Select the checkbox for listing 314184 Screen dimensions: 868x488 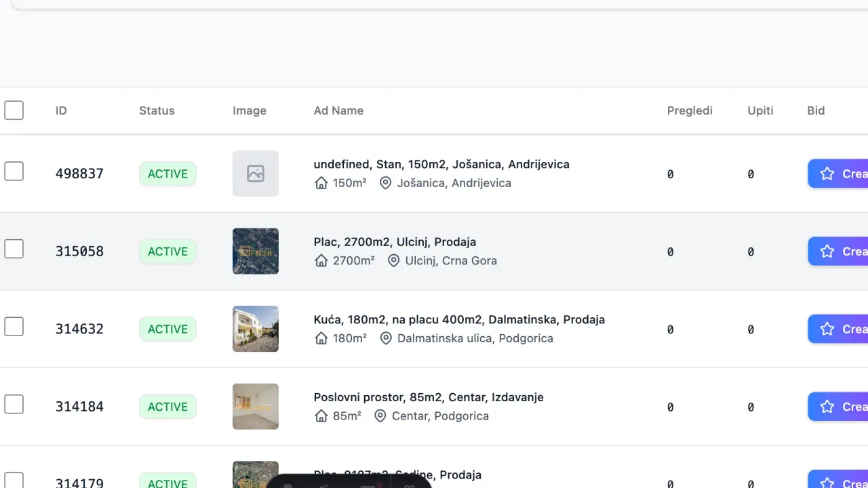[x=14, y=405]
